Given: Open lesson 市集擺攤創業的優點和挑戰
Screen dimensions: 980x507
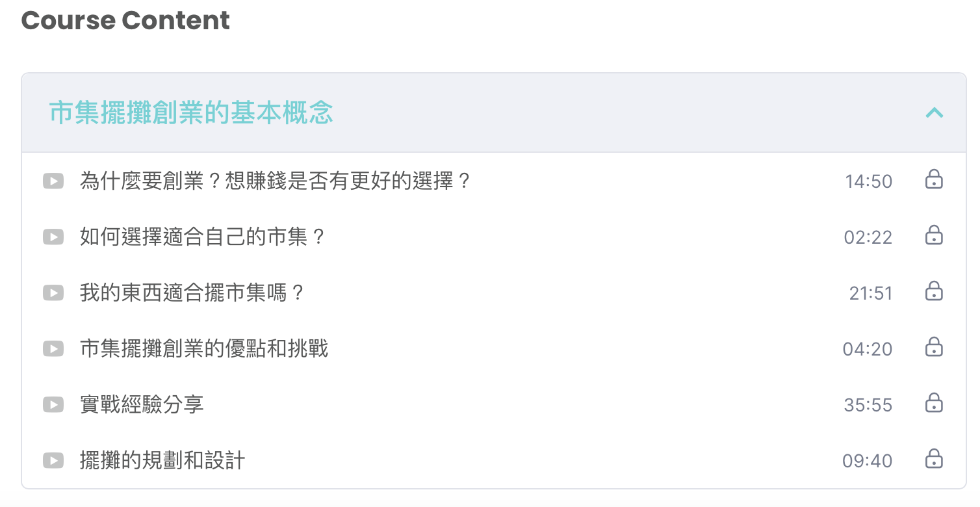Looking at the screenshot, I should (204, 349).
